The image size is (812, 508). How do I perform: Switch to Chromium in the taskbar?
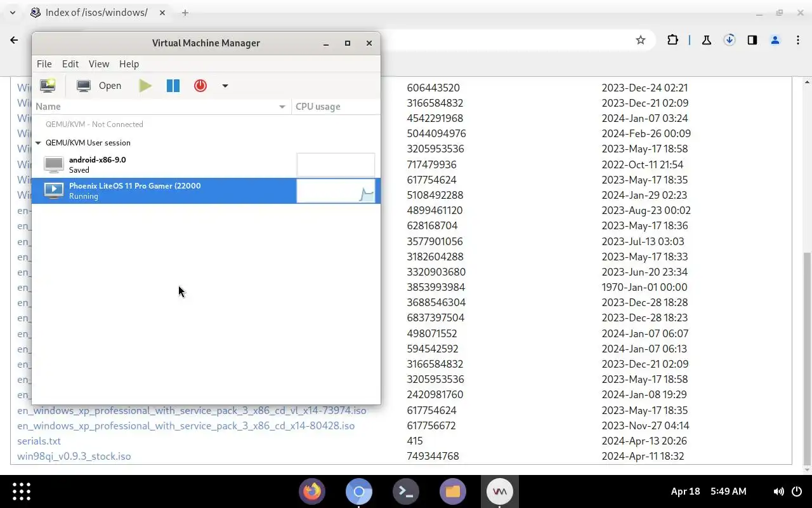point(358,491)
